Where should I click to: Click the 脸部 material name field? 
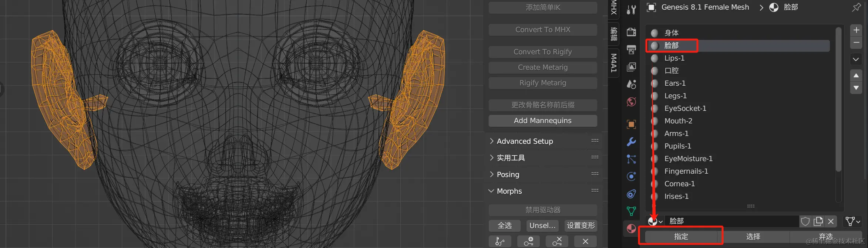pyautogui.click(x=732, y=221)
